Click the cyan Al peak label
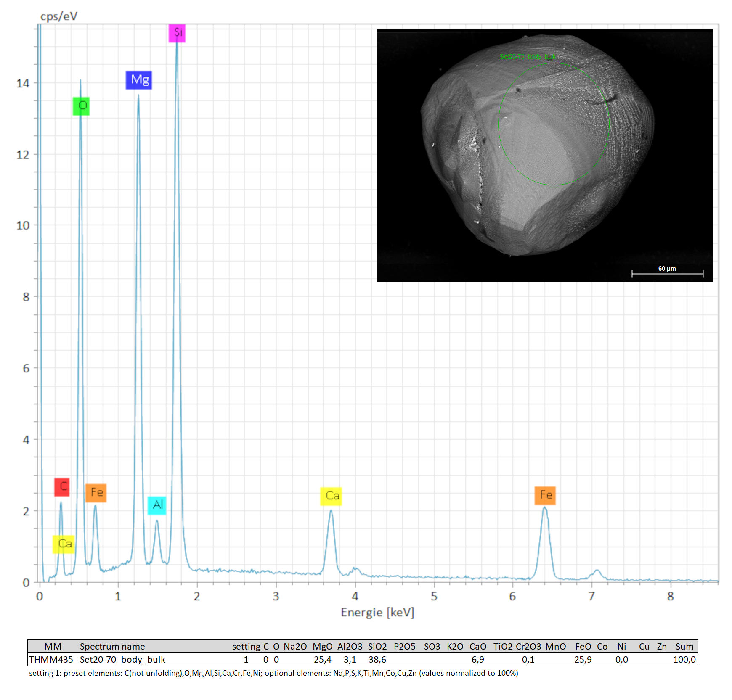732x700 pixels. click(x=157, y=505)
